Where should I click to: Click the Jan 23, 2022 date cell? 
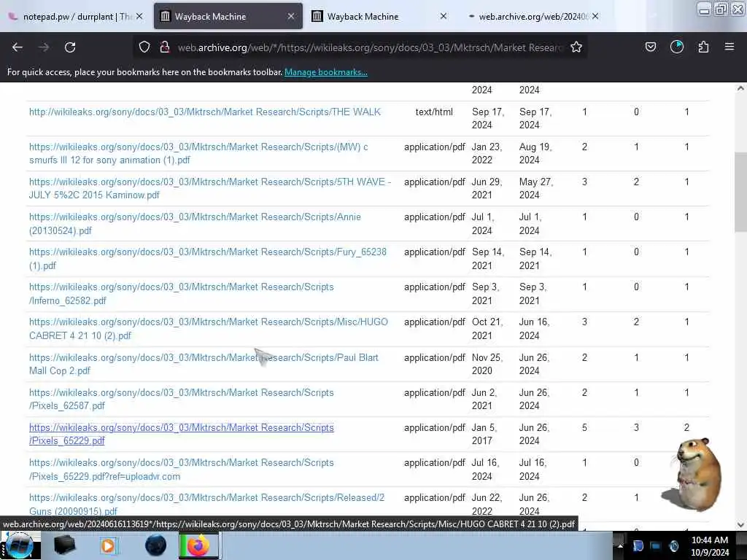487,153
